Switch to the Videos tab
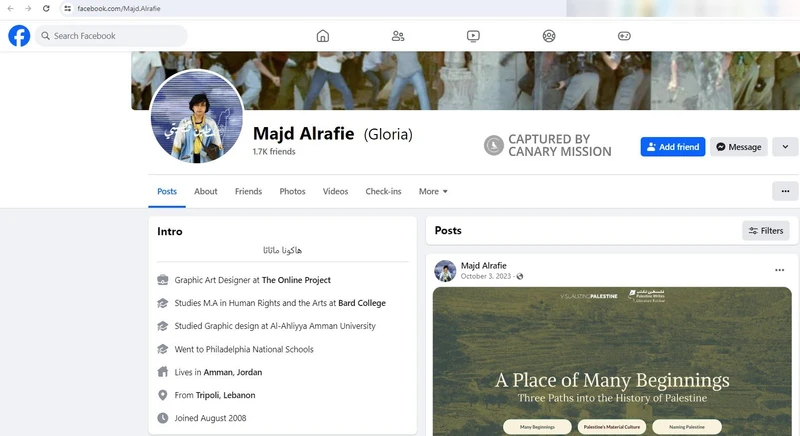 pos(335,191)
